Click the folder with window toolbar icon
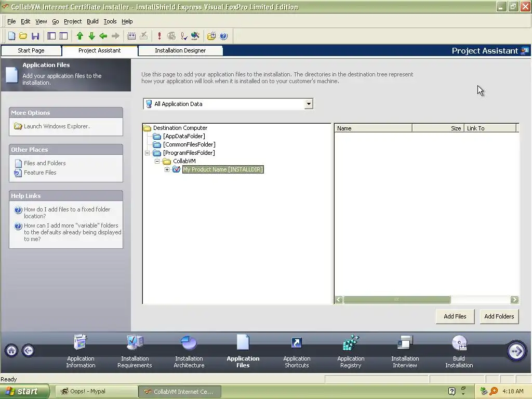This screenshot has height=399, width=532. click(x=211, y=36)
